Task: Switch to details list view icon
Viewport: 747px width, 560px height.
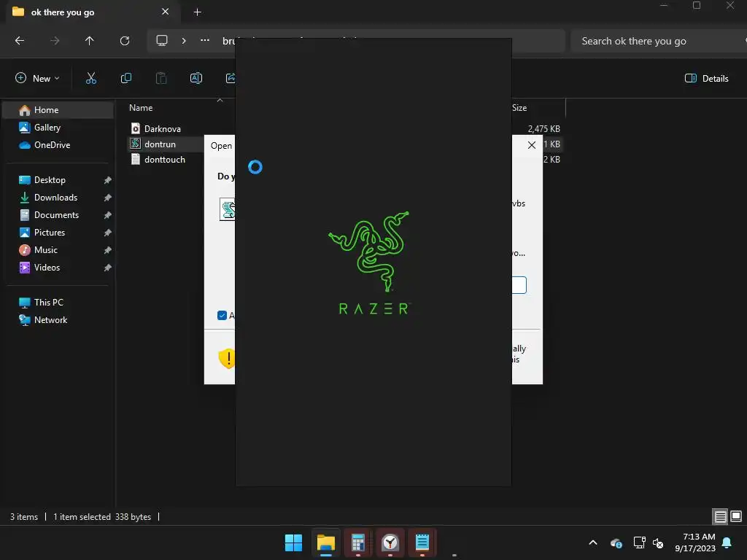Action: [720, 516]
